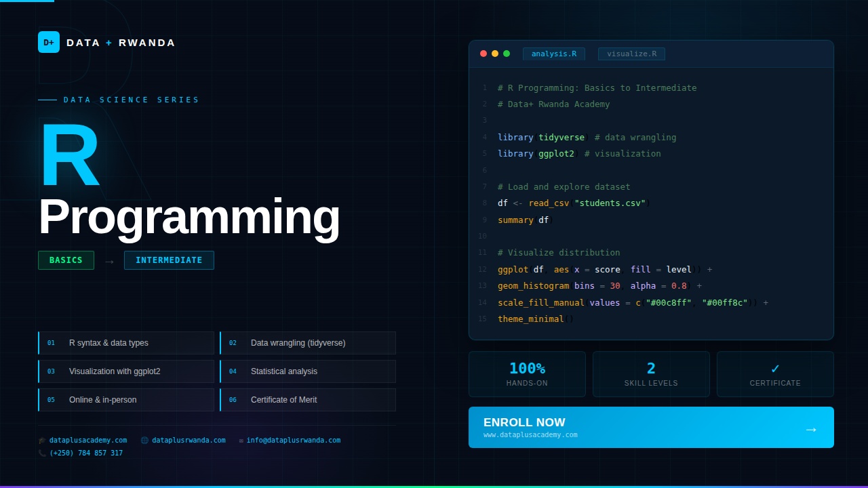Screen dimensions: 868x488
Task: Open the dataplusrwanda.com website link
Action: 189,441
